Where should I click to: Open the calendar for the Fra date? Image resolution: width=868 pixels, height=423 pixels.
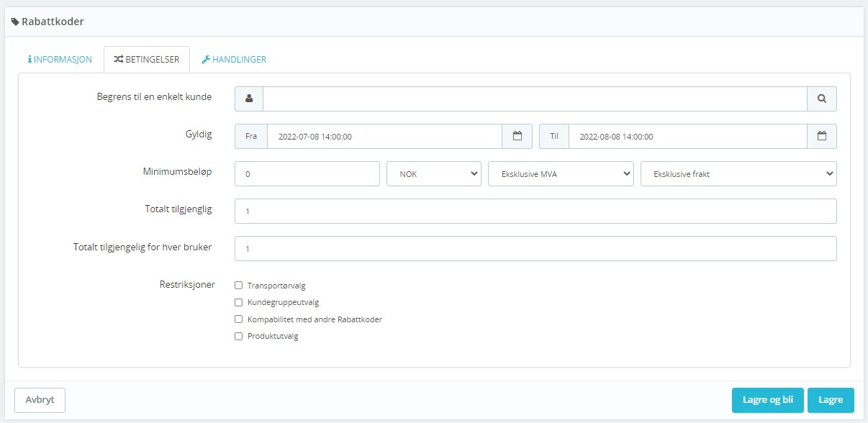tap(517, 136)
